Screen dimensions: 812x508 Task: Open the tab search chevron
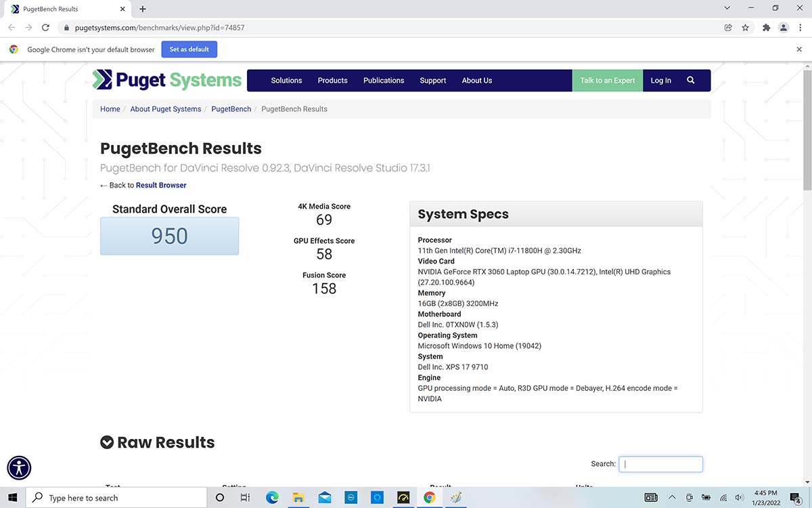[727, 8]
